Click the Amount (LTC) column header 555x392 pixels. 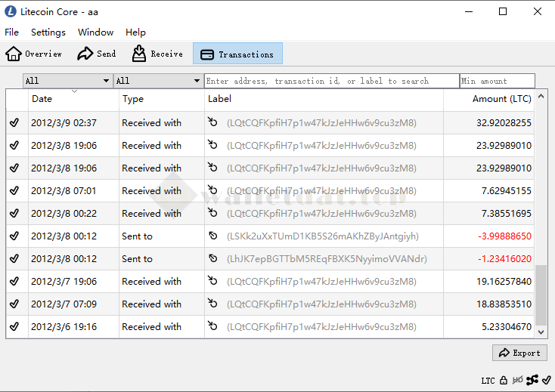click(501, 99)
